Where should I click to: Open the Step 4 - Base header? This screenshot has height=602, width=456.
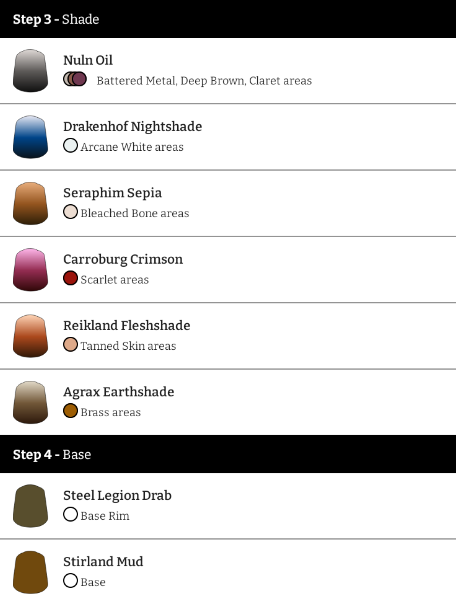[x=228, y=454]
